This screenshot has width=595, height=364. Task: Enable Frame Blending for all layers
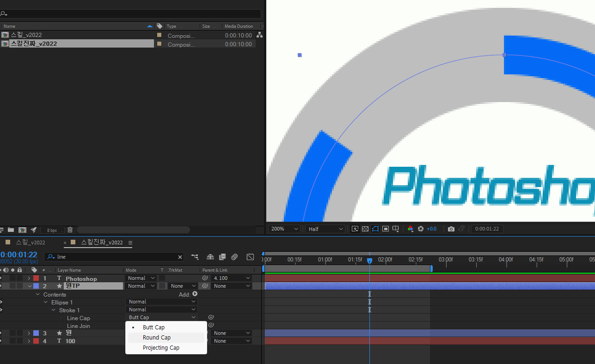click(222, 257)
